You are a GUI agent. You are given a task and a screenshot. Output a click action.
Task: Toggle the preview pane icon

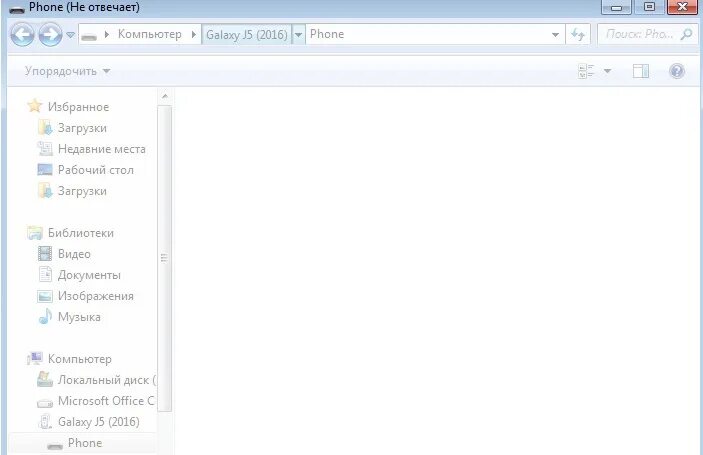point(641,71)
